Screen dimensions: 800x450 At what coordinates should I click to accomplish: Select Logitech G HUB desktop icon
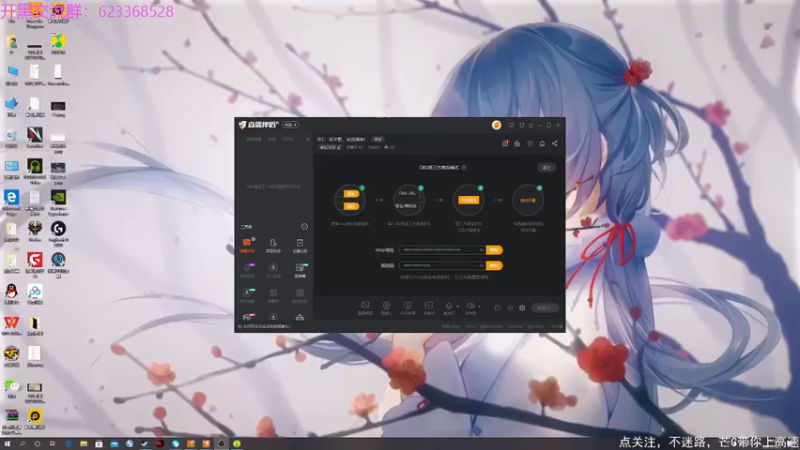58,234
